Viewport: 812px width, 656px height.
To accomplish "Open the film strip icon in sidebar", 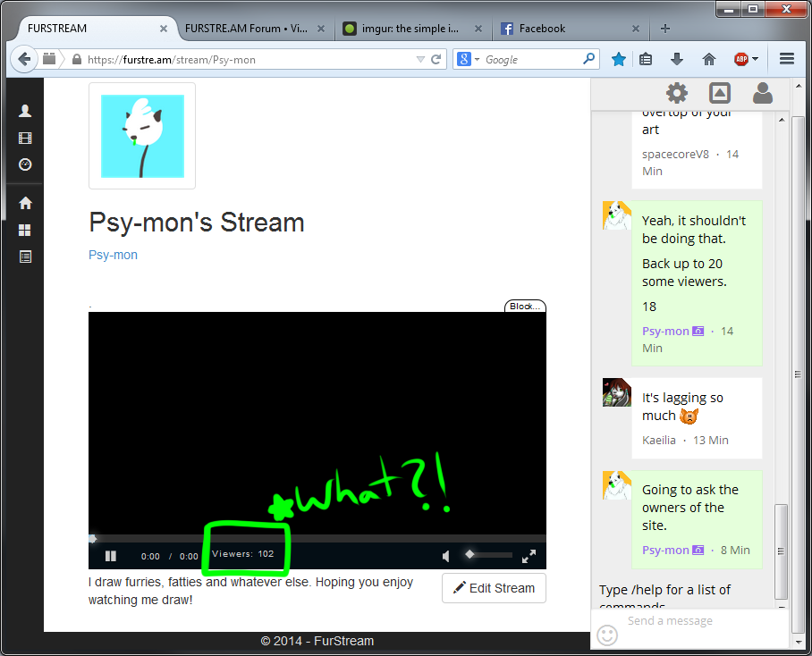I will click(25, 139).
